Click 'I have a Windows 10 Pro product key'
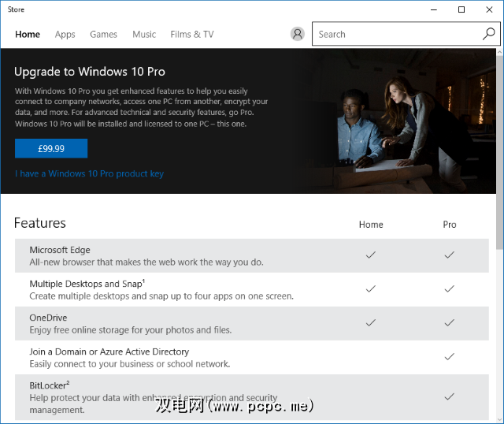 (x=89, y=173)
